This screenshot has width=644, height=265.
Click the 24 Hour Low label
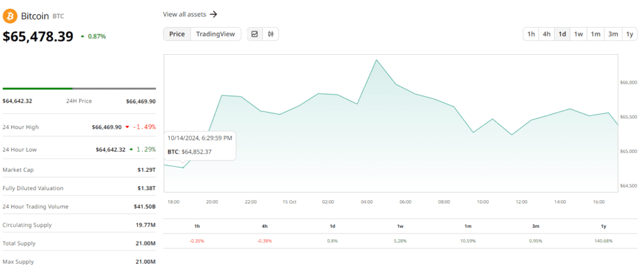pyautogui.click(x=19, y=150)
